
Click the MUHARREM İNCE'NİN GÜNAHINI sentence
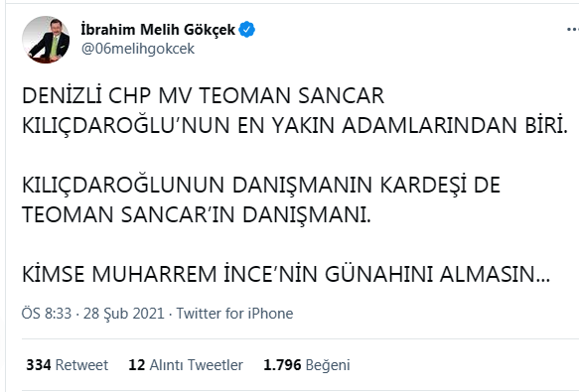coord(286,274)
